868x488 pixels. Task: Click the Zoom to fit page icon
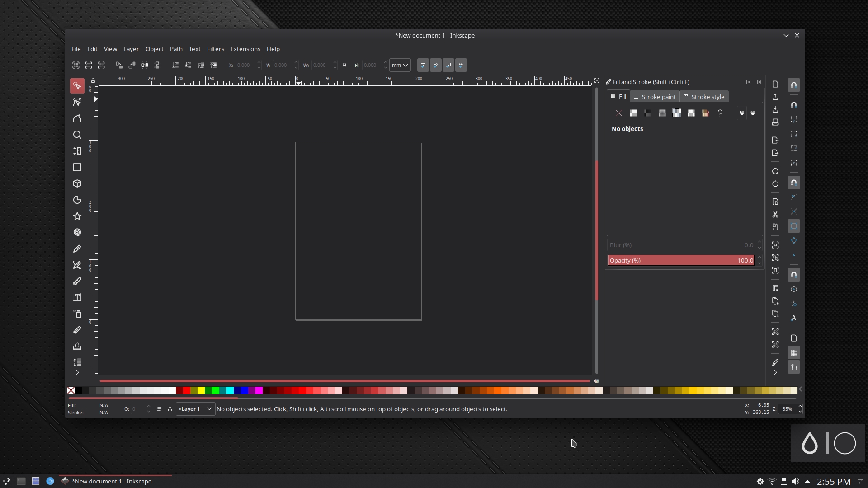[775, 271]
